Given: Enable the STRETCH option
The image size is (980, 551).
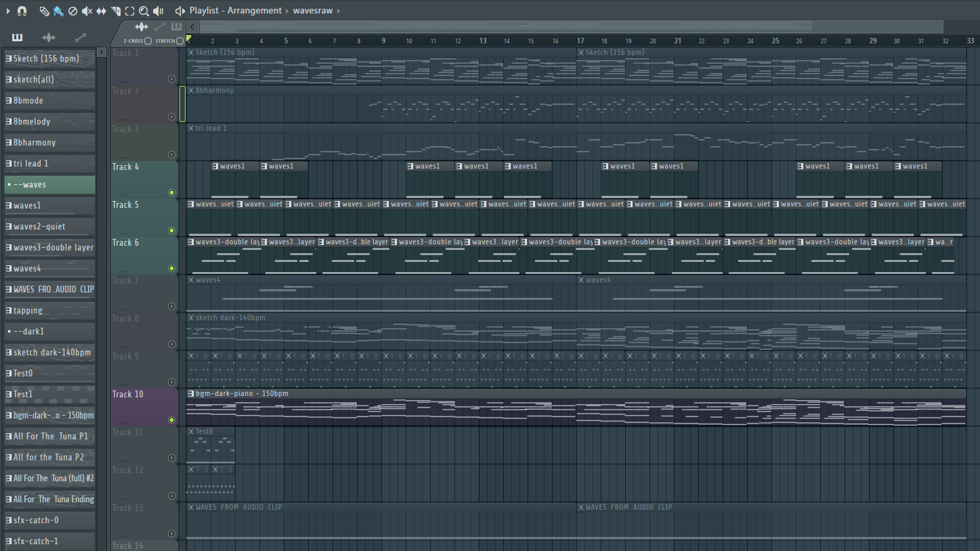Looking at the screenshot, I should click(x=179, y=41).
